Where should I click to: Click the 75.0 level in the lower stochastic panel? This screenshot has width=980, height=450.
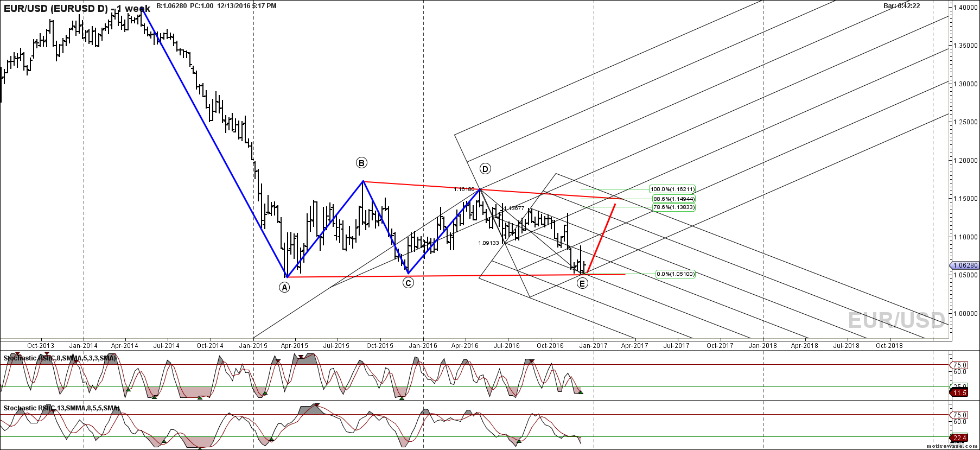[x=960, y=415]
